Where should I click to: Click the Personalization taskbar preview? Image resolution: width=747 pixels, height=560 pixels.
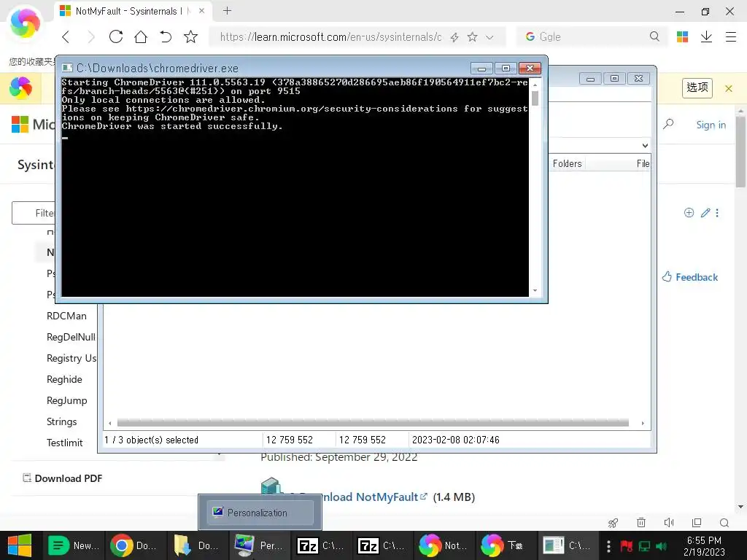point(260,513)
